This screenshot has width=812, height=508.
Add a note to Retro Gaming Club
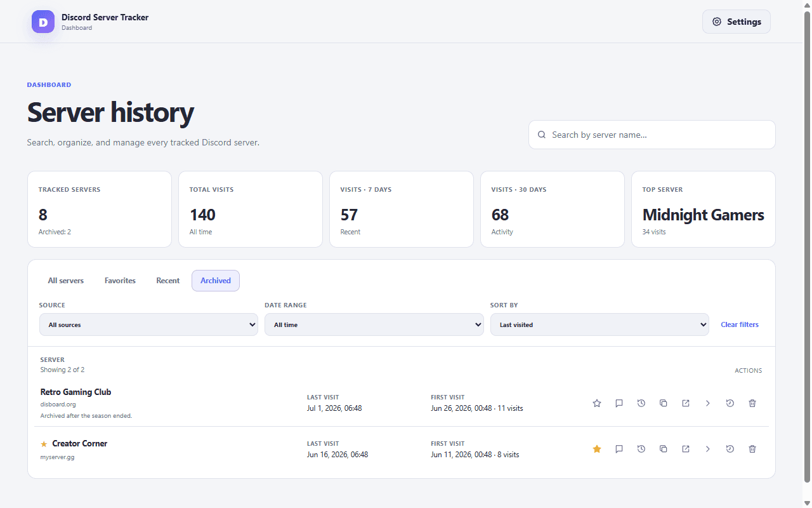pyautogui.click(x=619, y=403)
